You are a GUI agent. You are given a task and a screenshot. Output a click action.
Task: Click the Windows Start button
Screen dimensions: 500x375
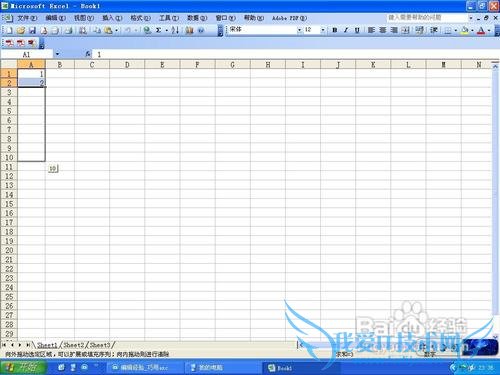point(23,367)
